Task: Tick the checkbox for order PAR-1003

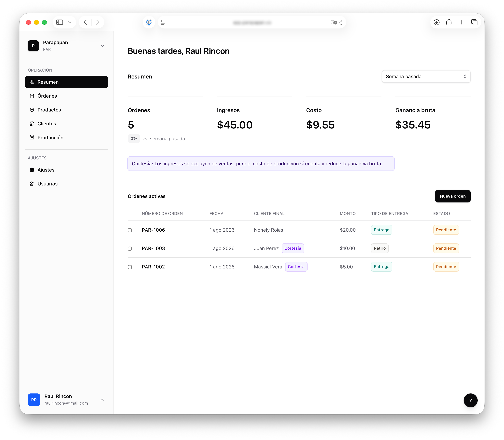Action: click(130, 249)
